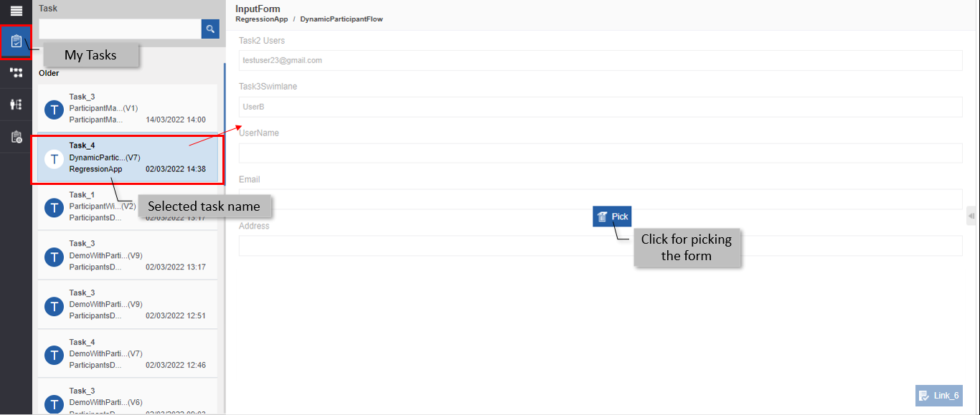Select Task_3 DemoWithParti...(V6) entry
This screenshot has width=980, height=415.
tap(128, 397)
